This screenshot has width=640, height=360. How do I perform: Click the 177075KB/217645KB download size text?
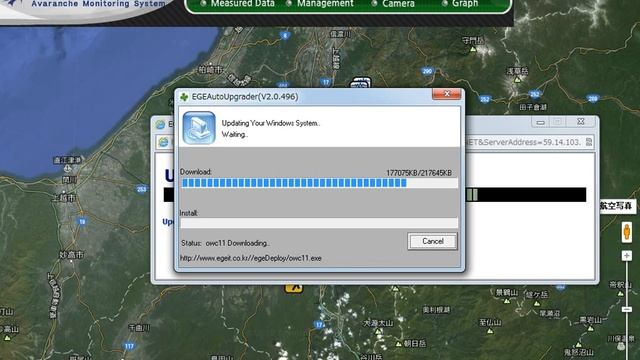pos(419,173)
